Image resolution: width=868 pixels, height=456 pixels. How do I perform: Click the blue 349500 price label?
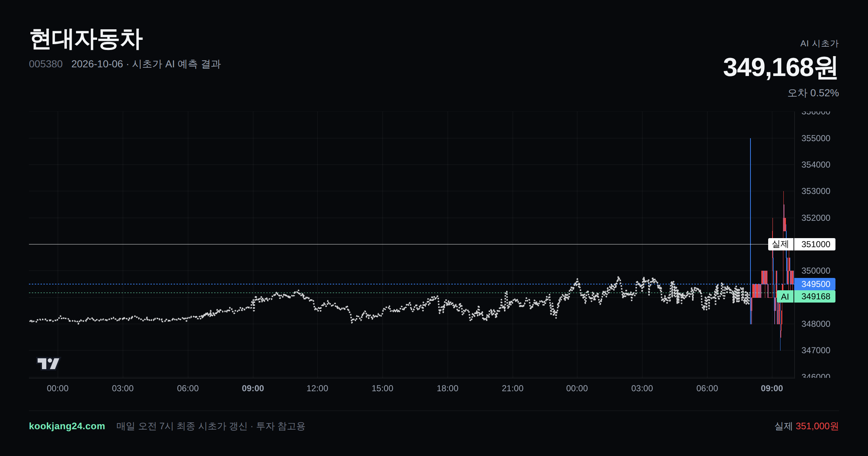click(x=815, y=284)
